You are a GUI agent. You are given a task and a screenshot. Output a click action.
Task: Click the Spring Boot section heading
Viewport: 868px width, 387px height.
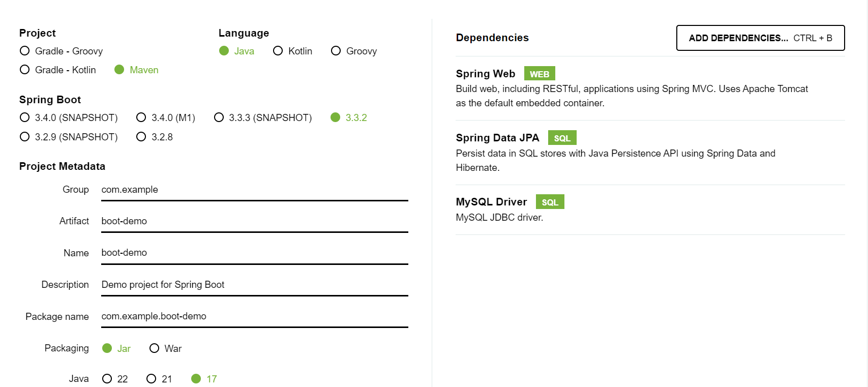click(50, 100)
